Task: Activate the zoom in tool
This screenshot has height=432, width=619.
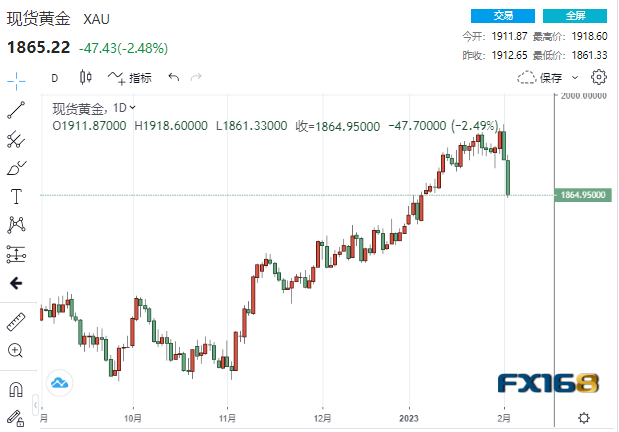Action: click(x=16, y=351)
